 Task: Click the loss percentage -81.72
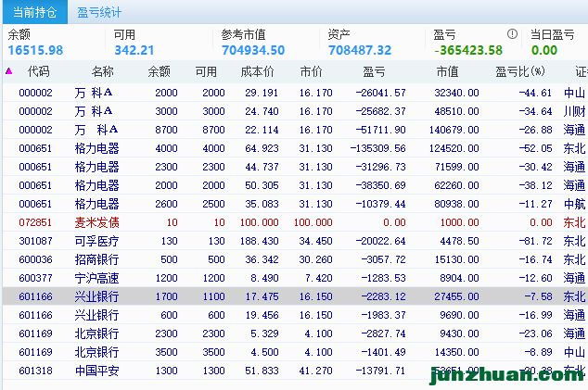click(535, 241)
